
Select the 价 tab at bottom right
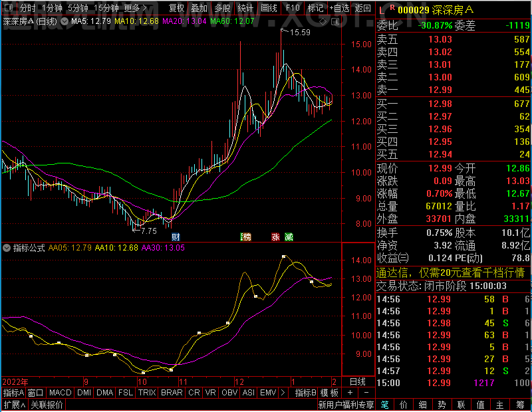pyautogui.click(x=404, y=405)
